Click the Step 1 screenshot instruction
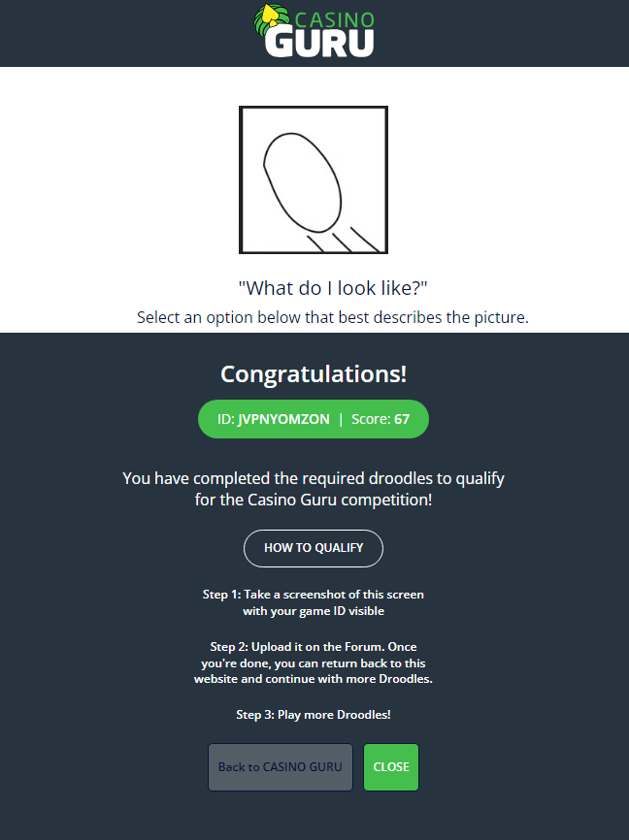 314,602
